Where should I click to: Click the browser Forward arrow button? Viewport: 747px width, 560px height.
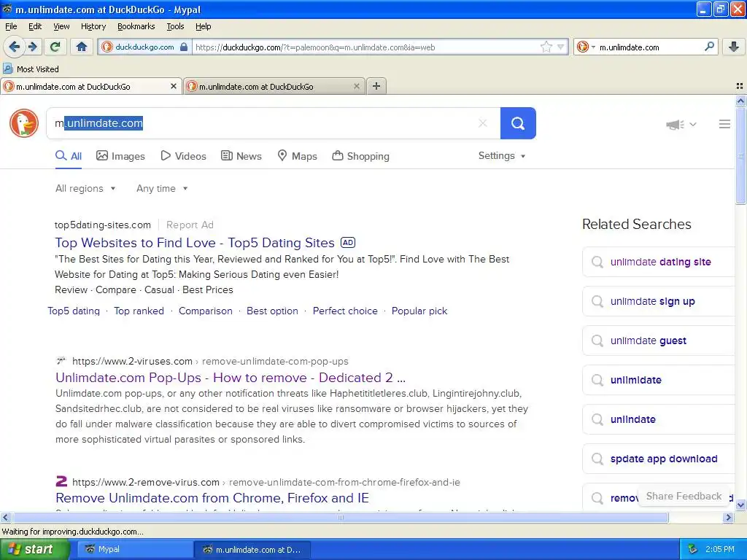(x=32, y=47)
